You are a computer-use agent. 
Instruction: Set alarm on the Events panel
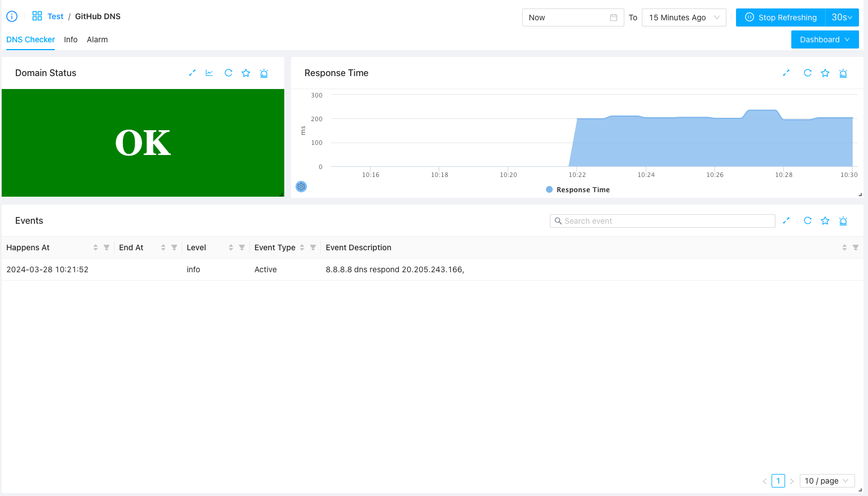pyautogui.click(x=843, y=221)
